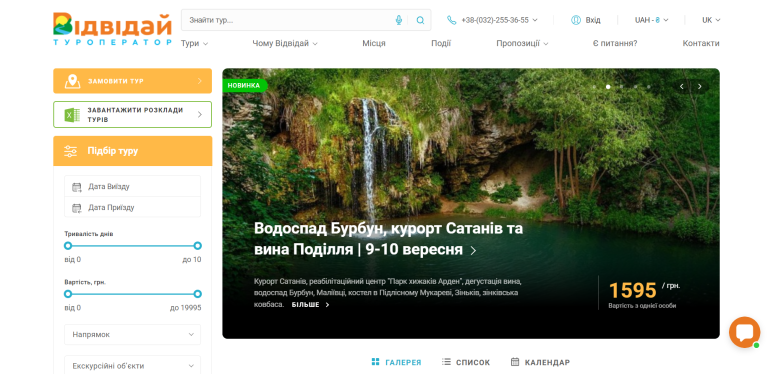Select the third carousel dot
768x374 pixels.
tap(622, 87)
